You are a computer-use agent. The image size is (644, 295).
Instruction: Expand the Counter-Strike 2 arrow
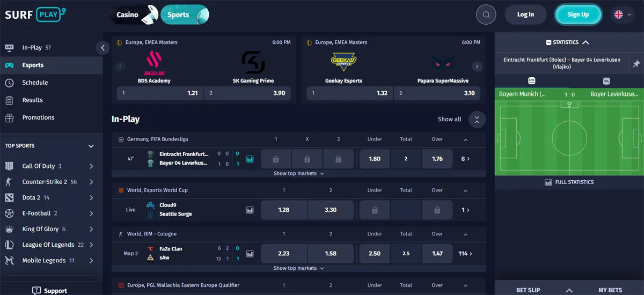[x=91, y=182]
